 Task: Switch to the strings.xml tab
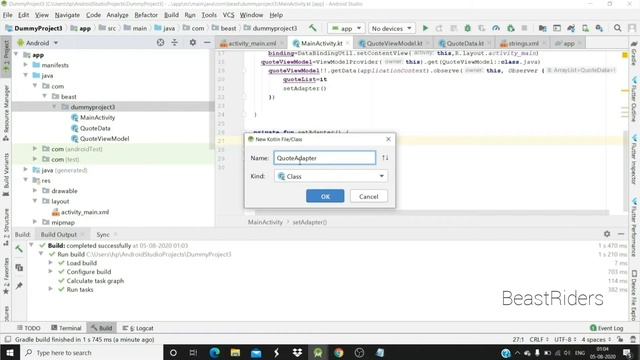tap(523, 43)
